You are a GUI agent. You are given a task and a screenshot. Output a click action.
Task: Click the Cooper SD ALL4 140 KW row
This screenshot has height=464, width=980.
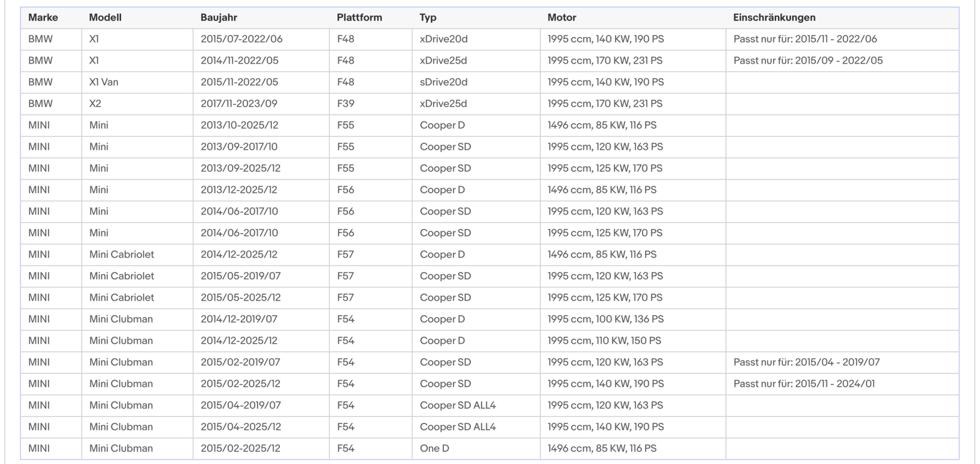489,427
